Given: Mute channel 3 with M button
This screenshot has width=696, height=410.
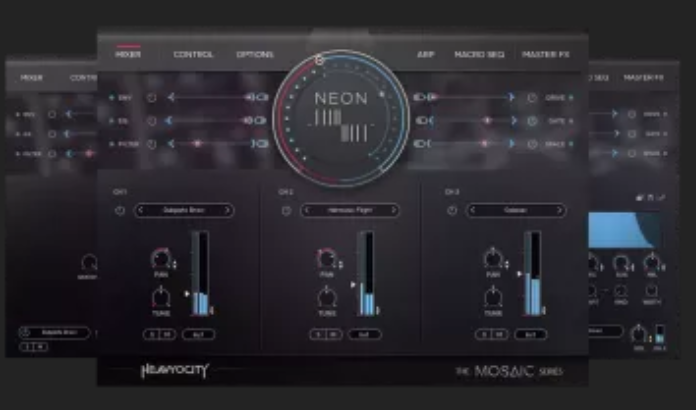Looking at the screenshot, I should (500, 335).
